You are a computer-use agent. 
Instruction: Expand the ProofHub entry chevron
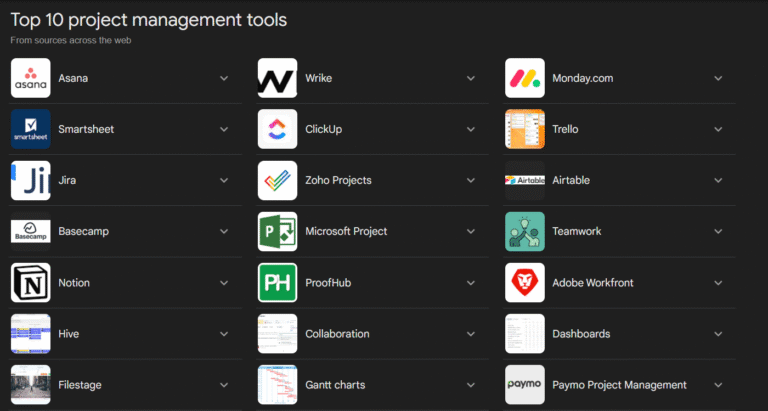coord(471,283)
